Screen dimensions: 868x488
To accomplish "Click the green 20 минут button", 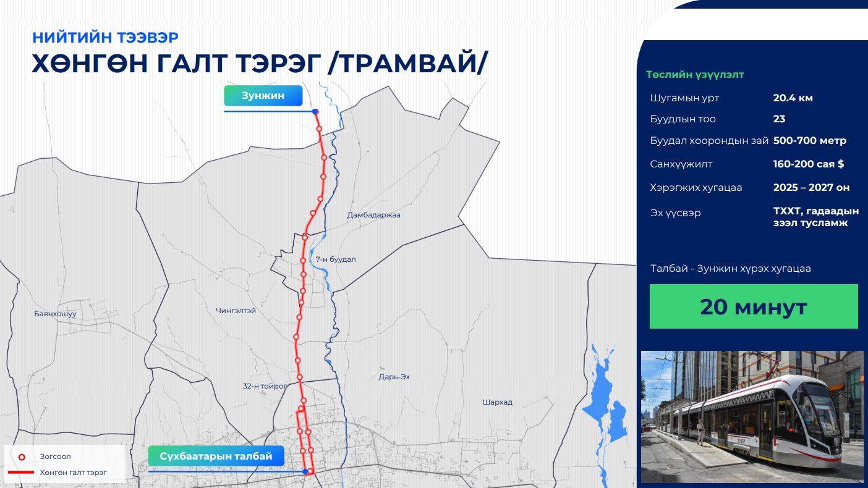I will pyautogui.click(x=754, y=306).
